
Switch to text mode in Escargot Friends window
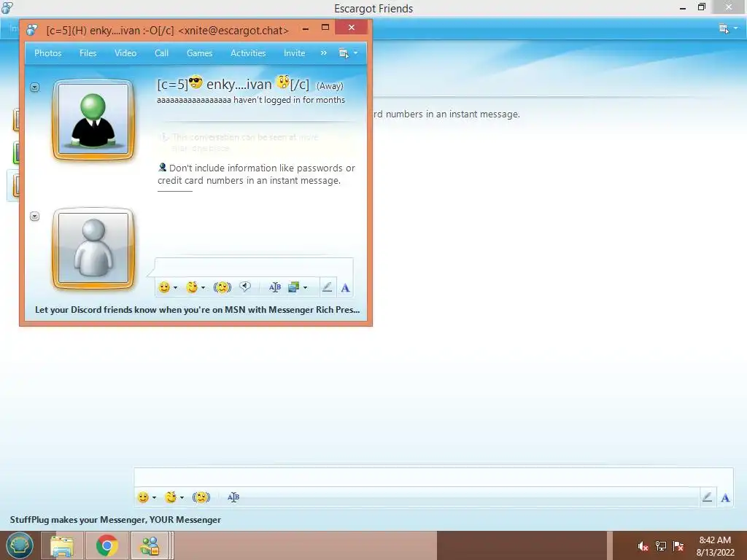coord(725,497)
